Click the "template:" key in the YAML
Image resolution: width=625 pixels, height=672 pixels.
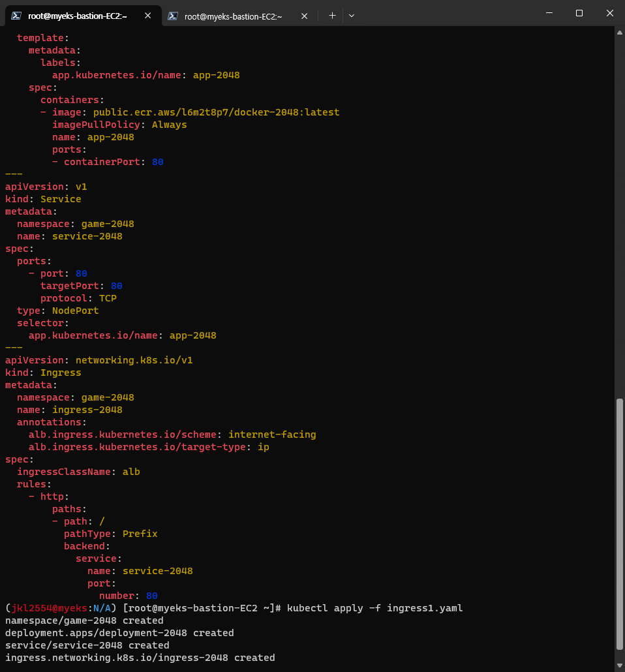43,38
